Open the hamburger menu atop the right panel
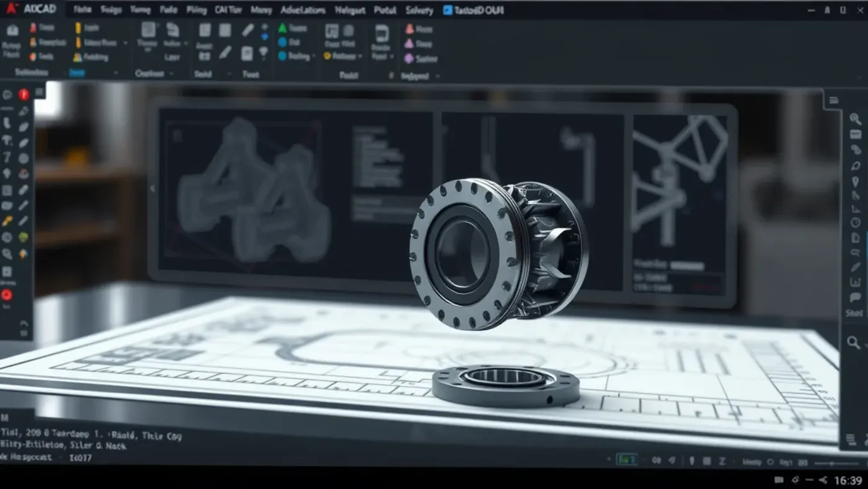This screenshot has width=868, height=489. click(833, 100)
